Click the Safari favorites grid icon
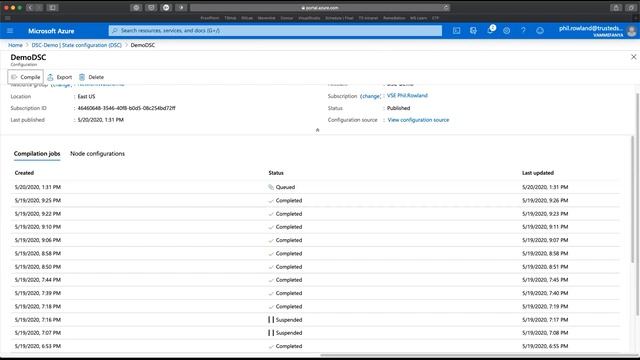Image resolution: width=640 pixels, height=360 pixels. coord(8,18)
